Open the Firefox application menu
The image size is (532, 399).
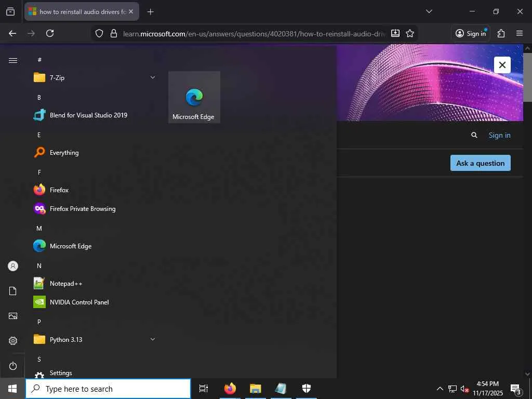(520, 33)
